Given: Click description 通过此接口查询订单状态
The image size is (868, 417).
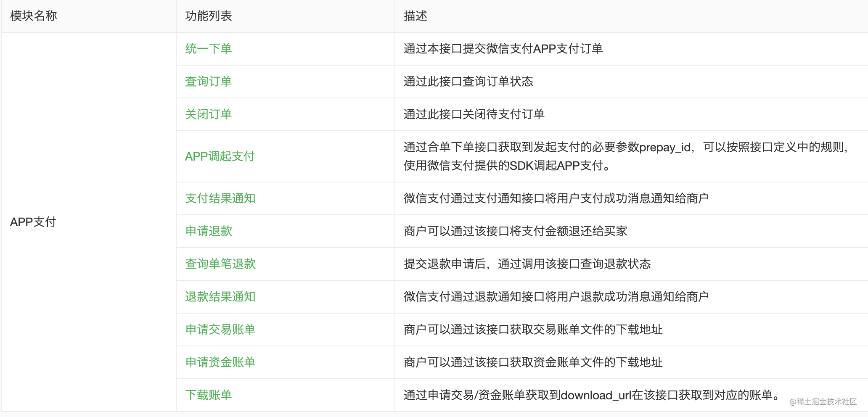Looking at the screenshot, I should (468, 82).
